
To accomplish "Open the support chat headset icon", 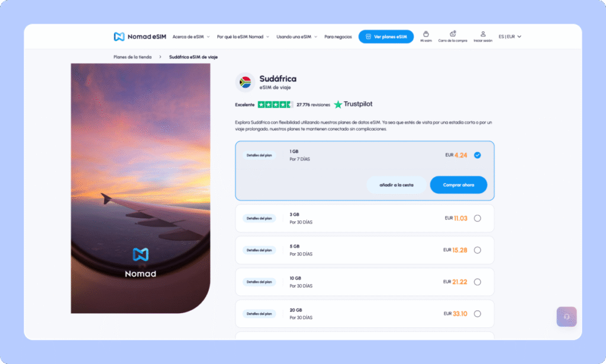I will pyautogui.click(x=566, y=317).
